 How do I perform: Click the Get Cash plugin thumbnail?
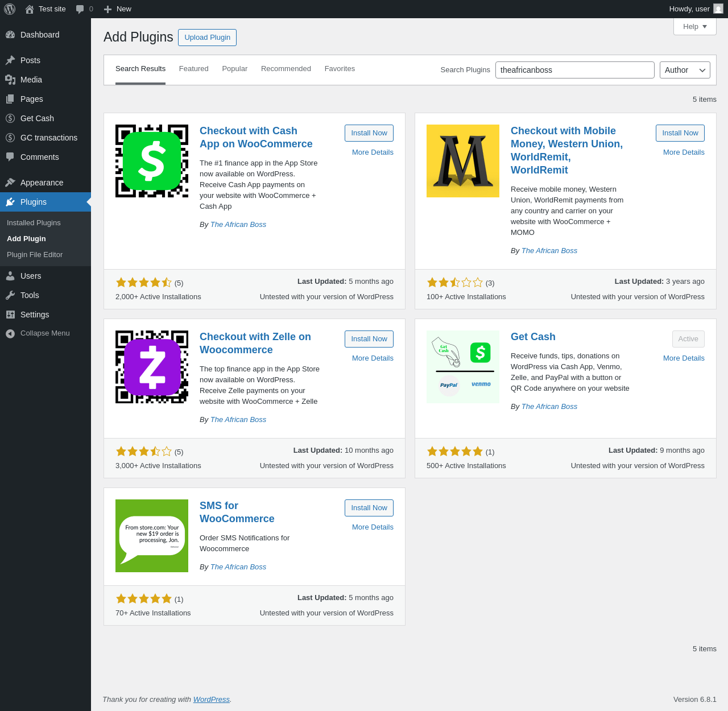463,367
